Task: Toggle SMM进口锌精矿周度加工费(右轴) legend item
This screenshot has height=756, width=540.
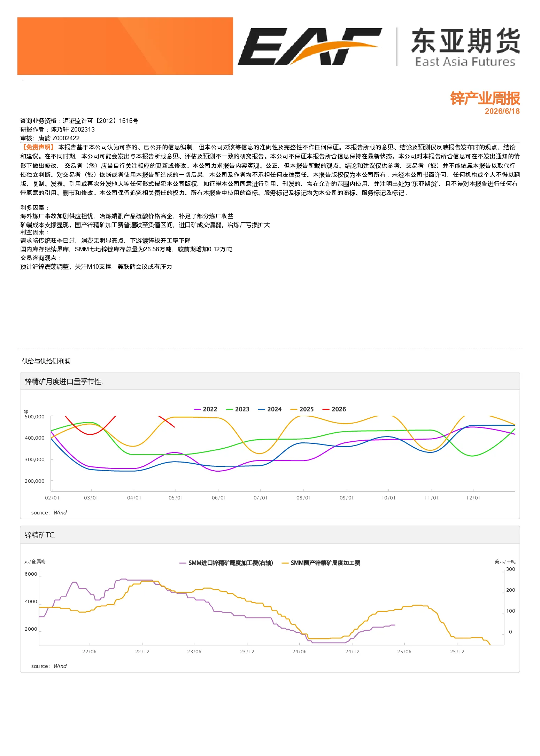Action: coord(226,563)
